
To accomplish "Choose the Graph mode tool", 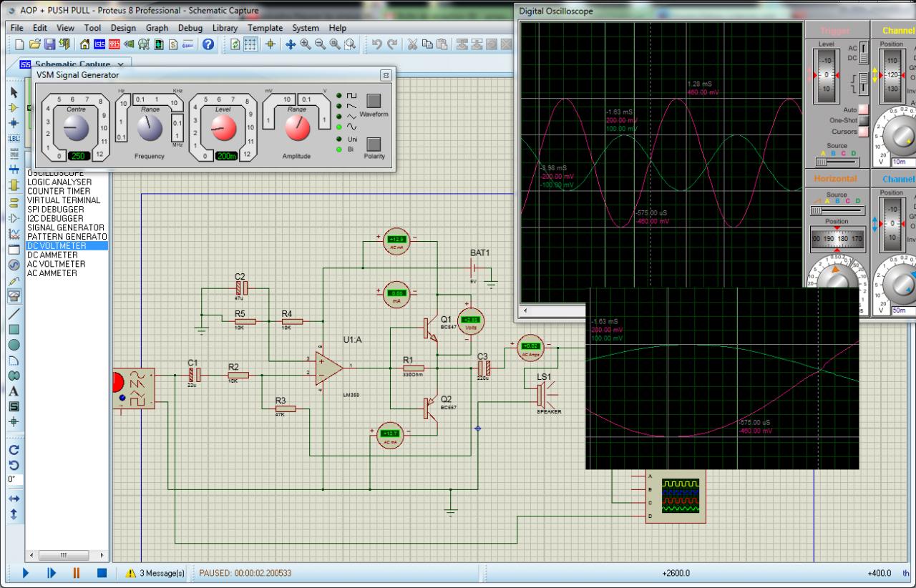I will pos(14,234).
